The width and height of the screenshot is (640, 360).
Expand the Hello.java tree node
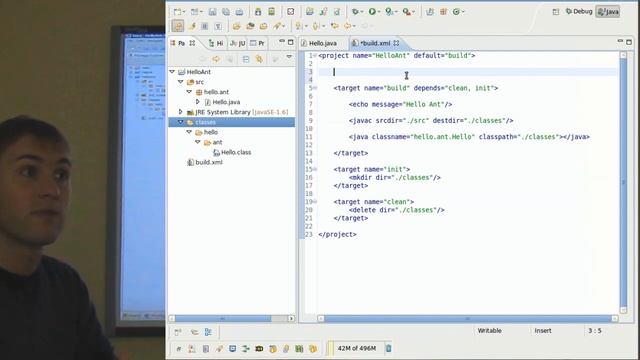click(198, 102)
